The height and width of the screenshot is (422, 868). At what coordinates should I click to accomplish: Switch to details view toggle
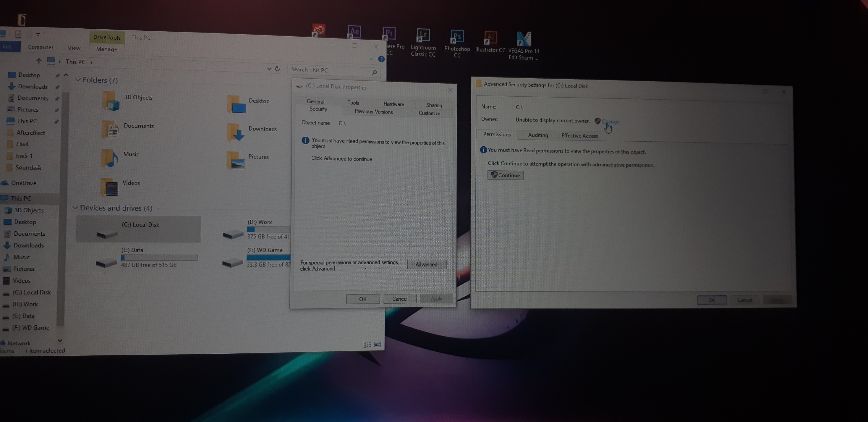click(367, 345)
